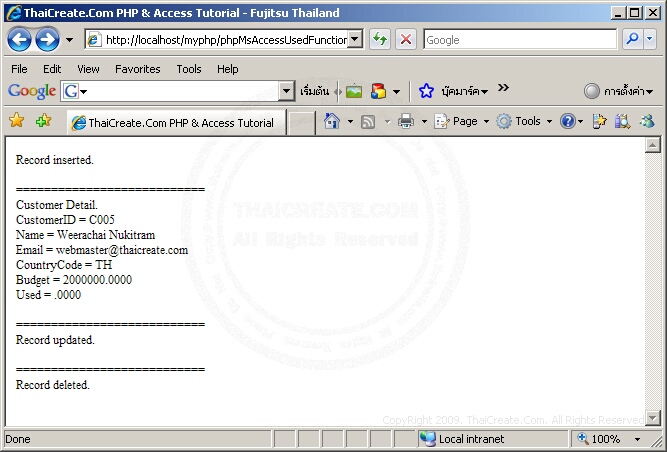Click the 'Record updated.' text
Screen dimensions: 667x452
tap(55, 340)
